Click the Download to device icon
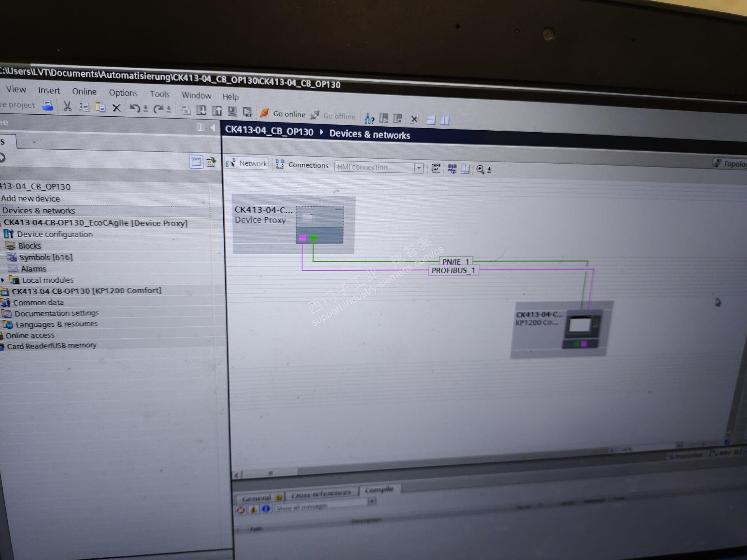Image resolution: width=747 pixels, height=560 pixels. (x=202, y=110)
